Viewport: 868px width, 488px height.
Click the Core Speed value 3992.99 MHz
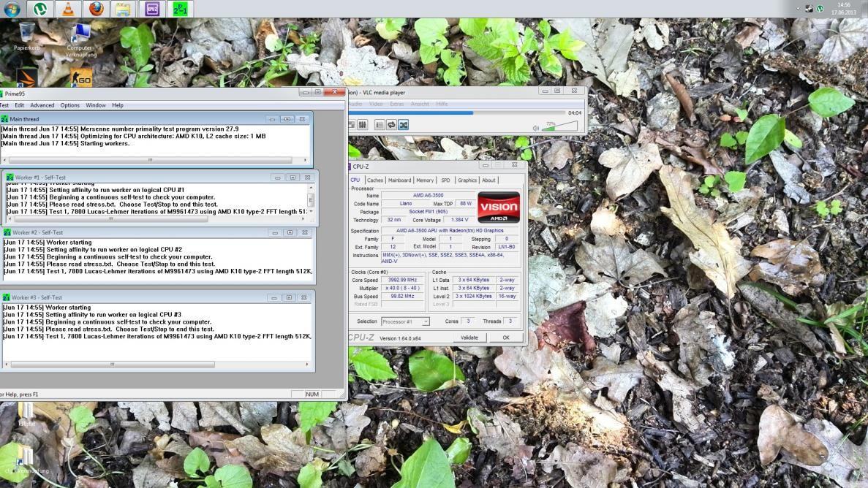click(402, 280)
